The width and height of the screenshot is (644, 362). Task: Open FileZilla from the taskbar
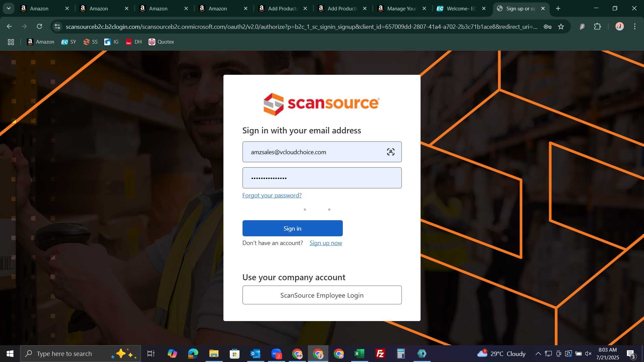click(x=380, y=354)
